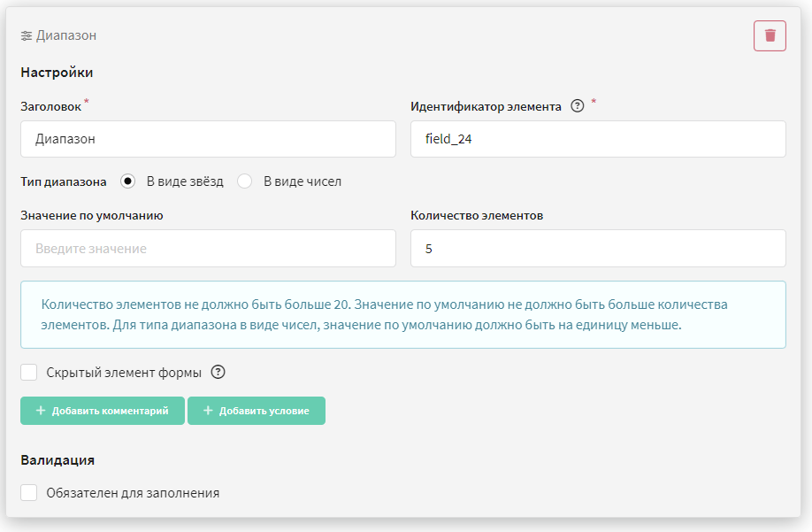The image size is (812, 532).
Task: Click the Настройки section heading
Action: click(x=57, y=72)
